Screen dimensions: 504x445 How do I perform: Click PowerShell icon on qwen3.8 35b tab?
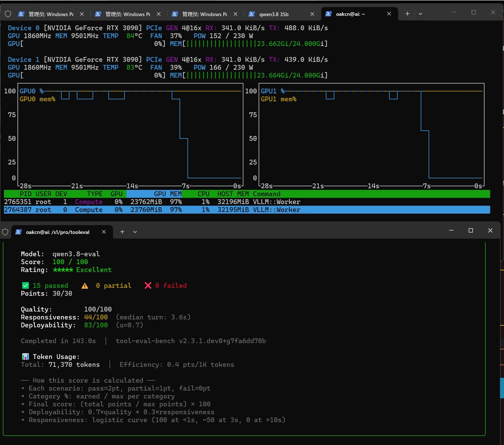pyautogui.click(x=252, y=14)
